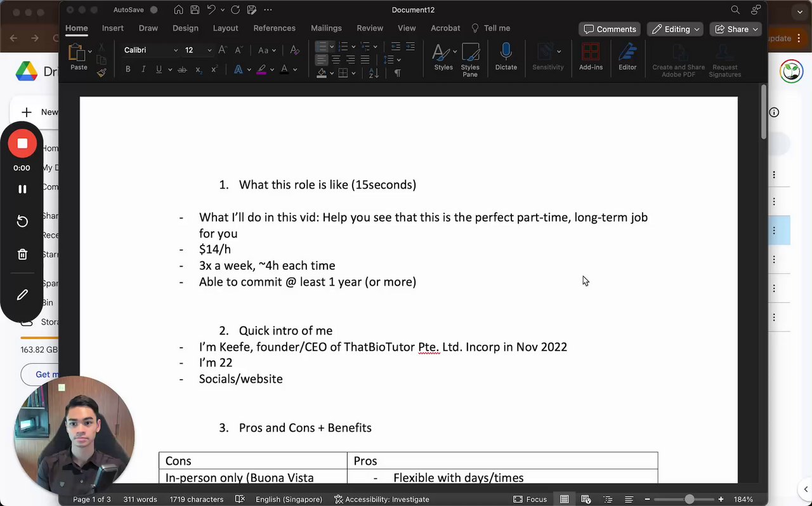Increase the paragraph indent
This screenshot has width=812, height=506.
click(x=410, y=46)
